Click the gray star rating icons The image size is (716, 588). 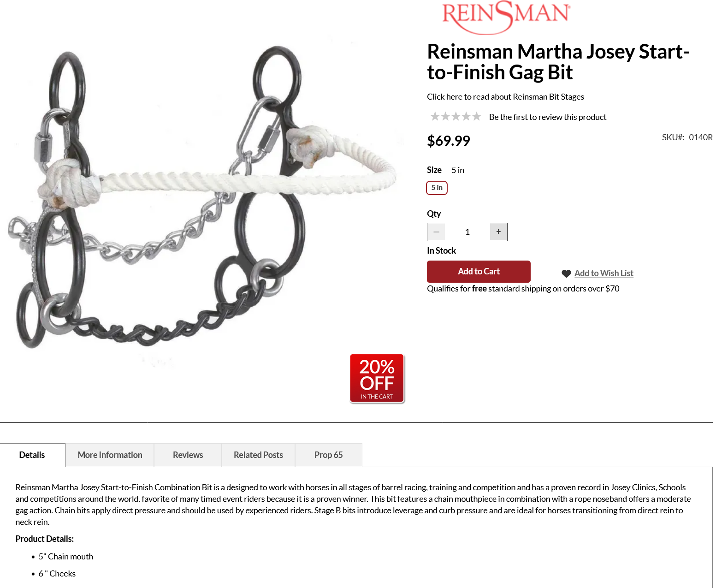tap(456, 117)
